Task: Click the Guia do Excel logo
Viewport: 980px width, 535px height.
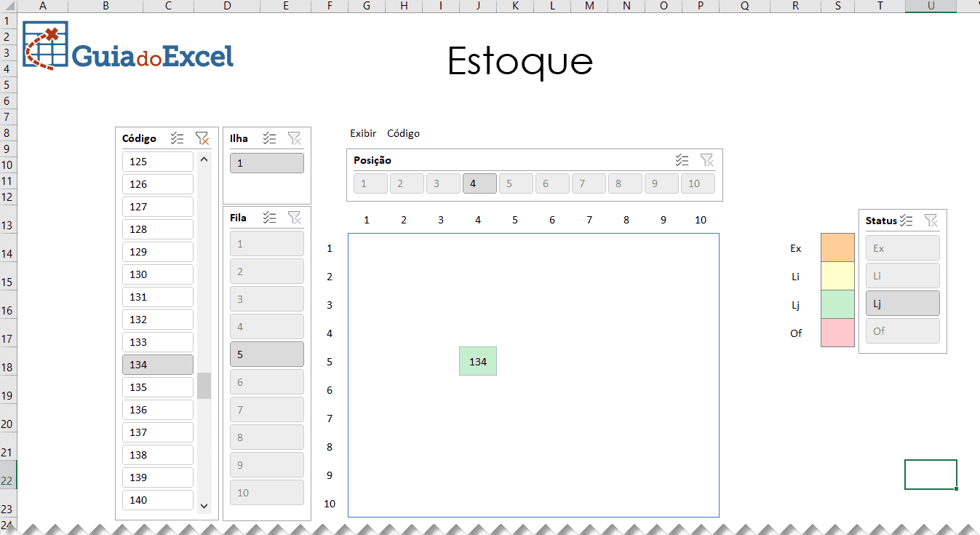Action: coord(128,46)
